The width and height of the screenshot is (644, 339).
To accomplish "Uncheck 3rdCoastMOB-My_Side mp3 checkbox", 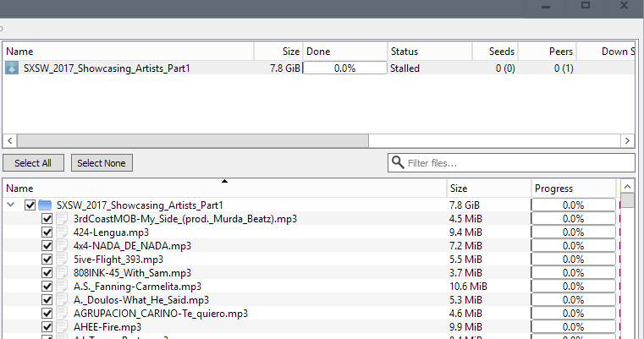I will click(47, 219).
